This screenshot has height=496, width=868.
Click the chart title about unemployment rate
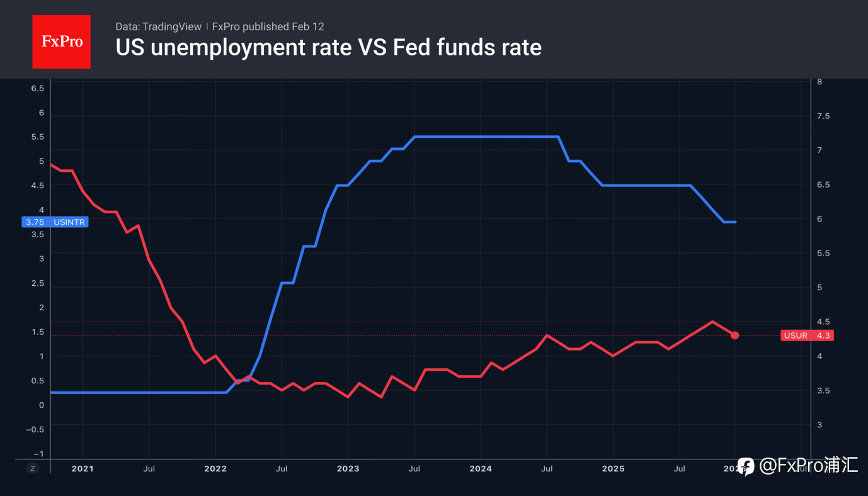(x=328, y=47)
